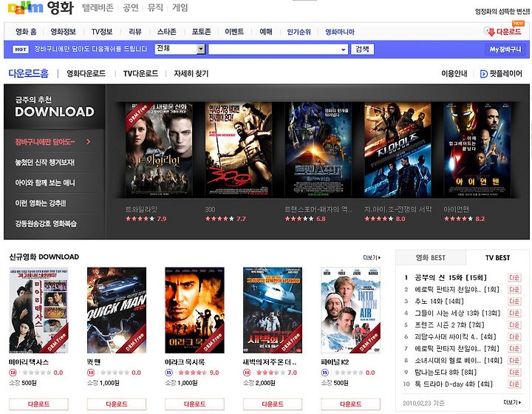Click the HOT badge in search bar
532x414 pixels.
(21, 50)
